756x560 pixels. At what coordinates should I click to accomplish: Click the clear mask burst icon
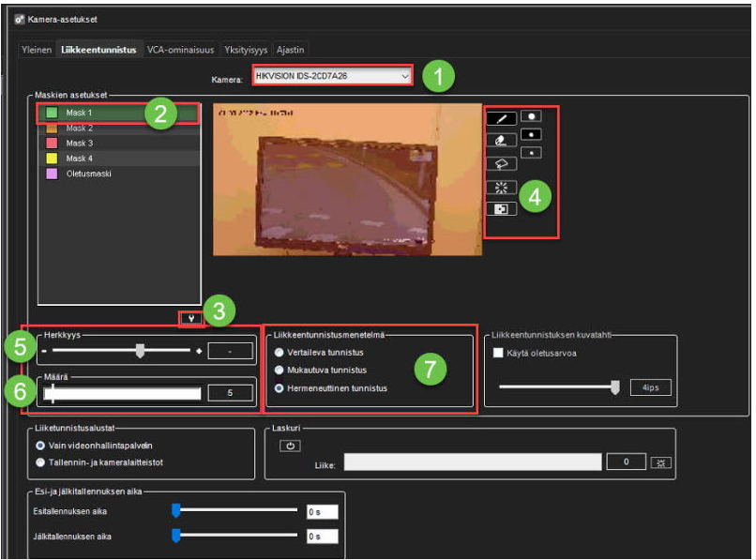(501, 187)
